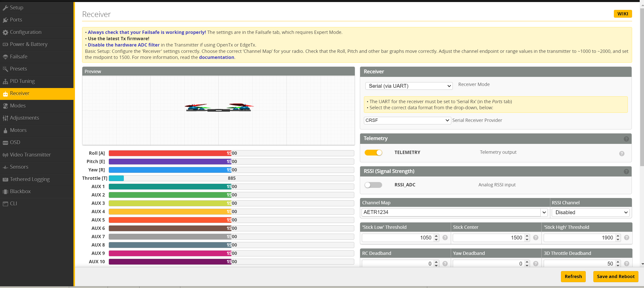Viewport: 644px width, 288px height.
Task: Open the documentation link in notice
Action: coord(216,57)
